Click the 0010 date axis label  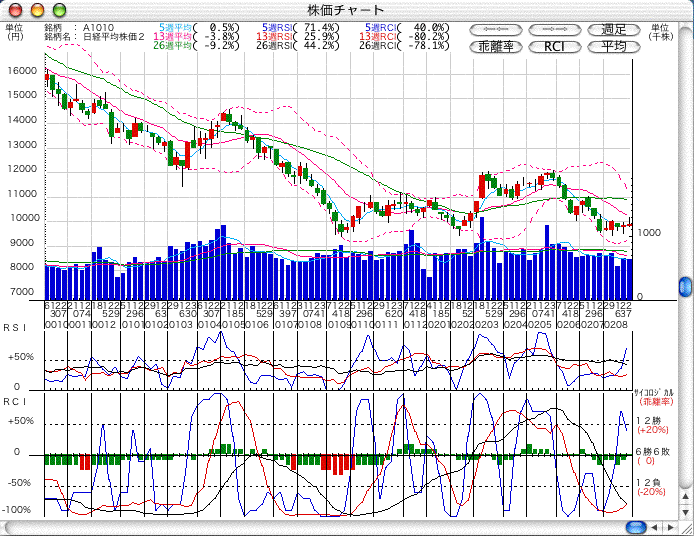[56, 324]
